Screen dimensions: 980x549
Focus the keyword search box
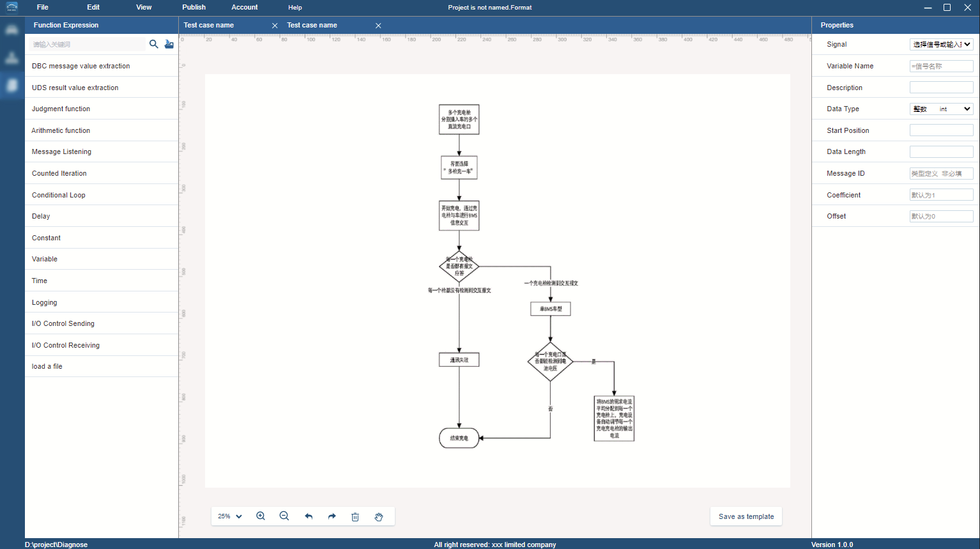click(88, 44)
